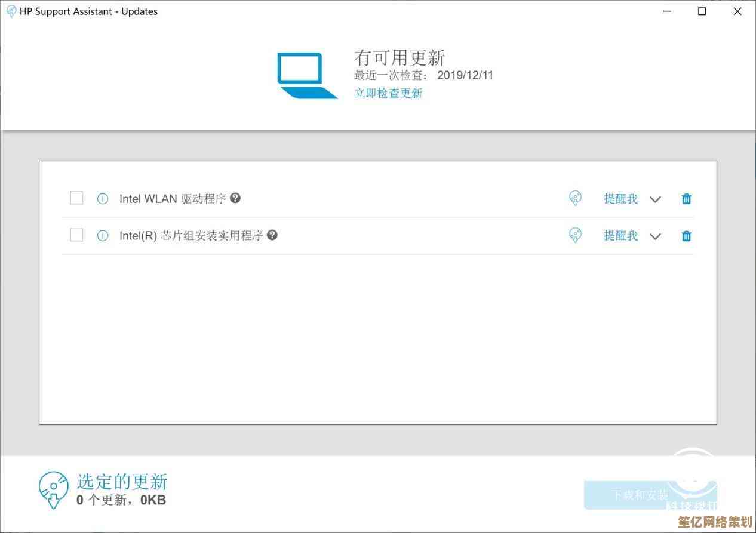Delete the Intel(R) chipset update via trash icon
This screenshot has width=756, height=533.
687,236
